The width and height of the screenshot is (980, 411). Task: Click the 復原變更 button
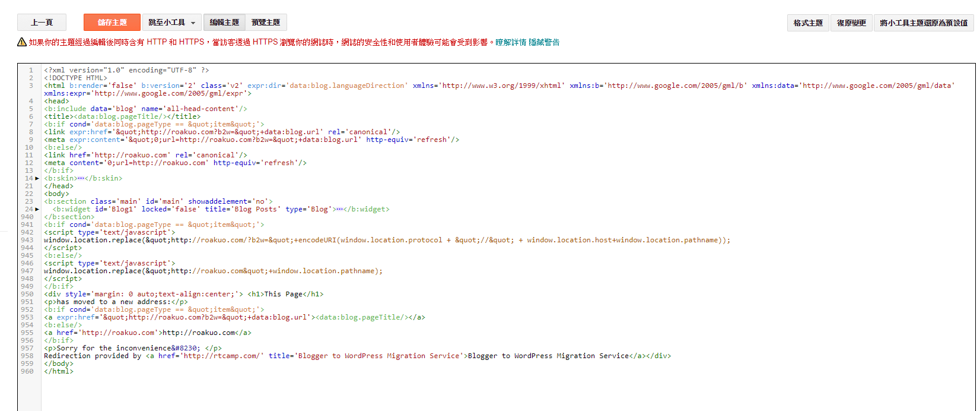[851, 23]
